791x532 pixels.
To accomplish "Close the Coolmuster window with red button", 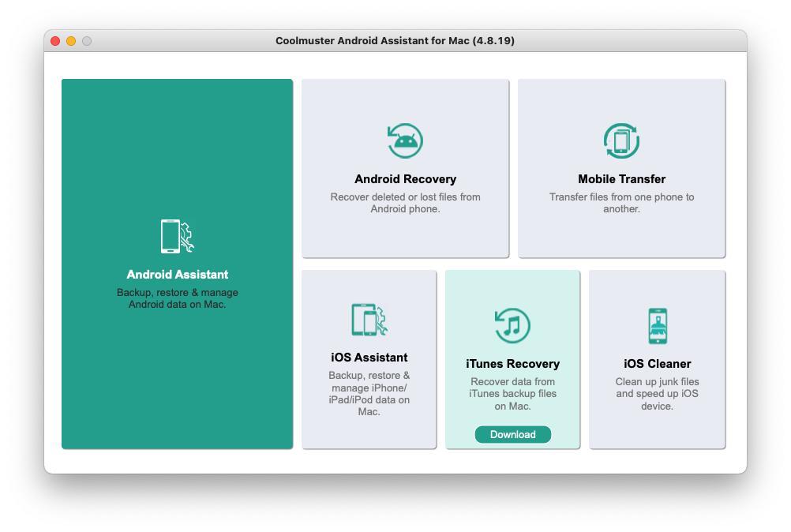I will 55,41.
